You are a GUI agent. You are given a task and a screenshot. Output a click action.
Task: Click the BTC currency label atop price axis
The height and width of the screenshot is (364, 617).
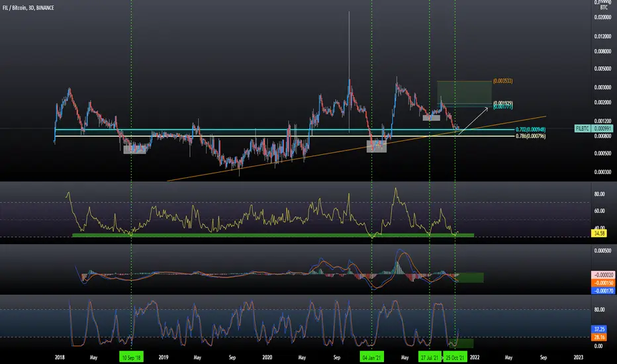(604, 7)
